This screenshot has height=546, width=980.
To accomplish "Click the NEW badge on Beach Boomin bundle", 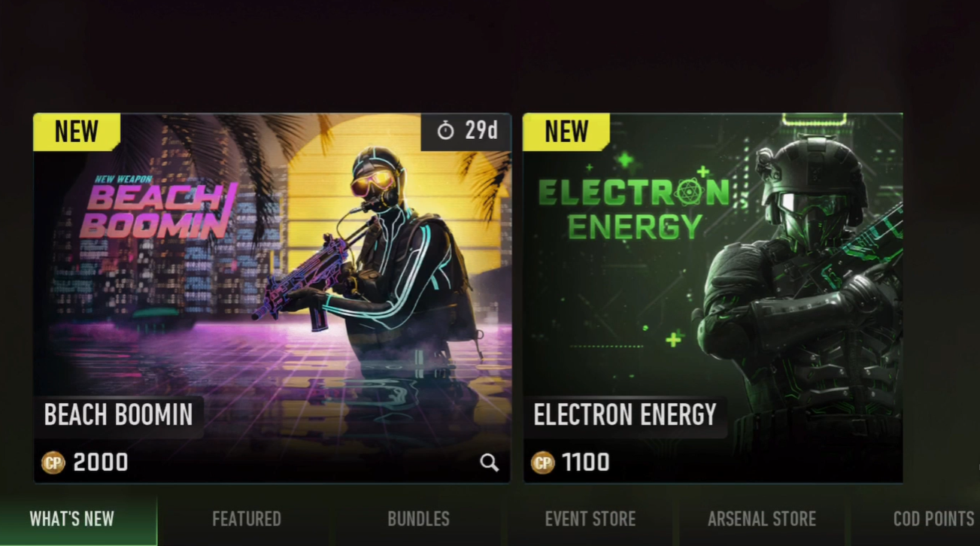I will pos(77,132).
